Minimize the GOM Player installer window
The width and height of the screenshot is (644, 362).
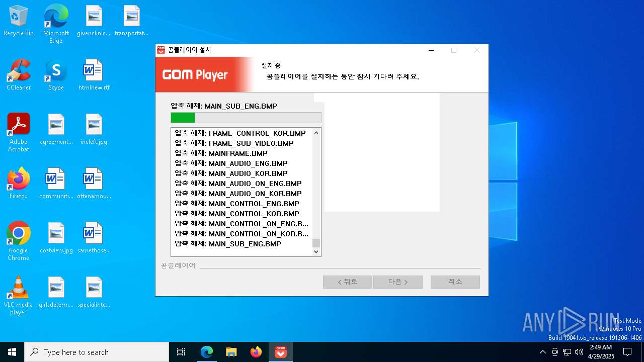pos(431,50)
